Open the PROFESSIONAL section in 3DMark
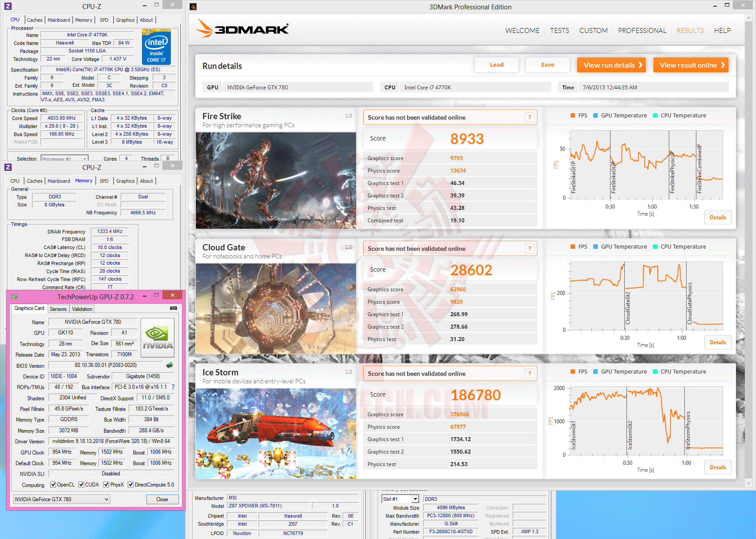This screenshot has width=756, height=539. (642, 31)
